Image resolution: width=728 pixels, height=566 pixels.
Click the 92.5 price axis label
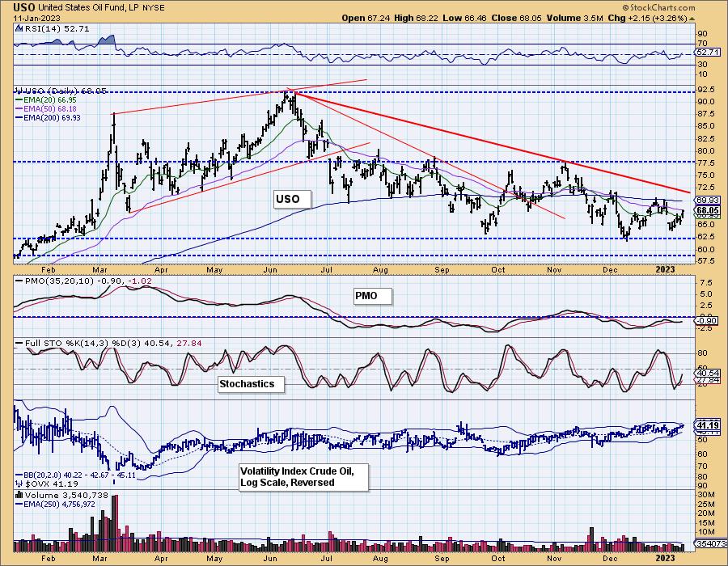705,89
